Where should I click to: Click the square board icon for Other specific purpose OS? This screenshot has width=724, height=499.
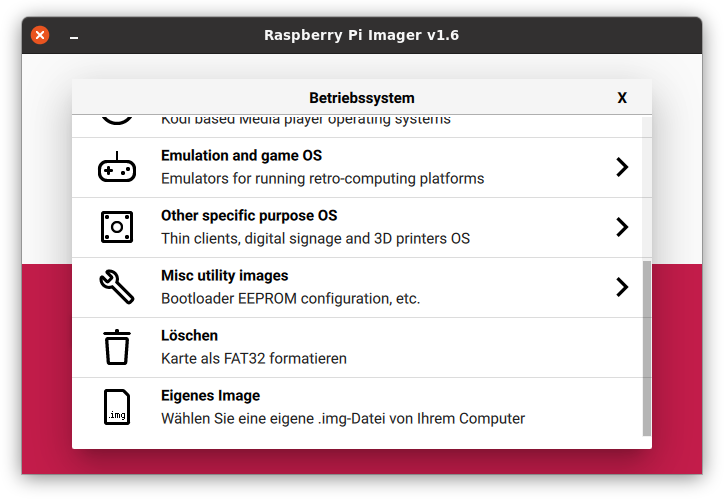pos(117,227)
